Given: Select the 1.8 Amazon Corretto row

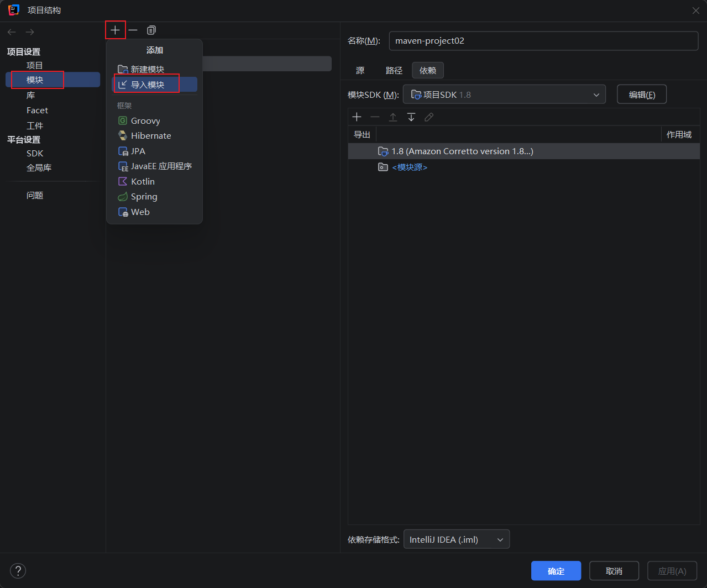Looking at the screenshot, I should (x=524, y=151).
